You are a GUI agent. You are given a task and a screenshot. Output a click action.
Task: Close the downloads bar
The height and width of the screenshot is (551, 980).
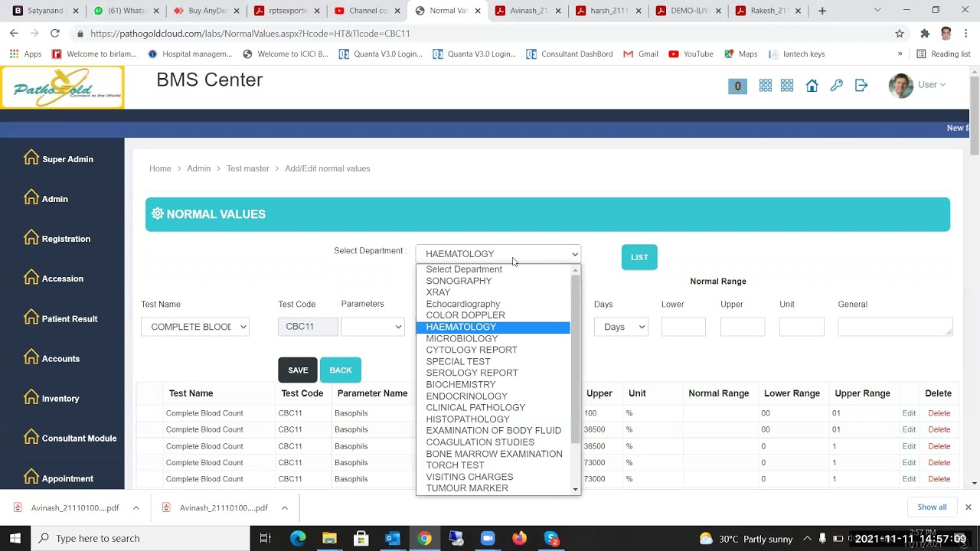click(968, 507)
